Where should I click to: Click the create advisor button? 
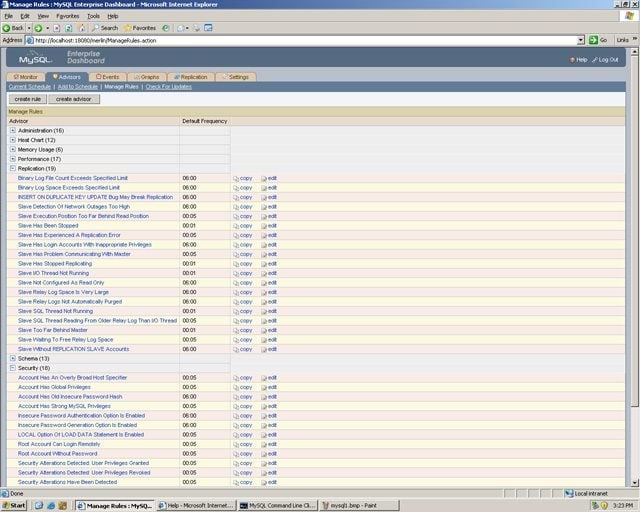[73, 99]
